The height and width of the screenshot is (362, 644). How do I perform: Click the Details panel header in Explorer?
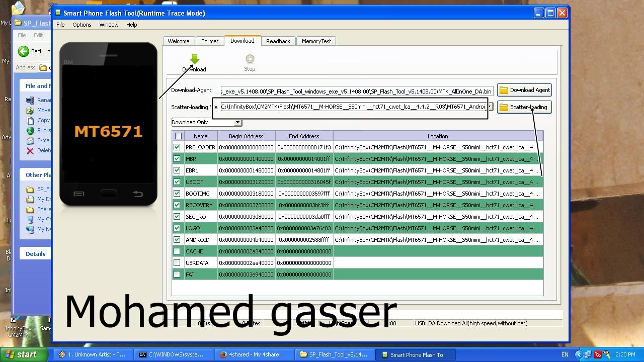tap(36, 254)
